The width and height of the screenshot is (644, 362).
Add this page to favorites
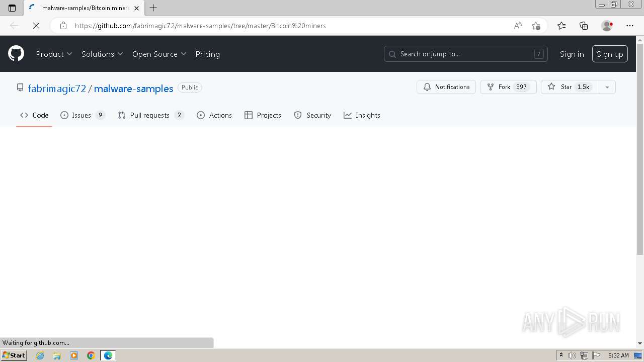click(x=536, y=26)
